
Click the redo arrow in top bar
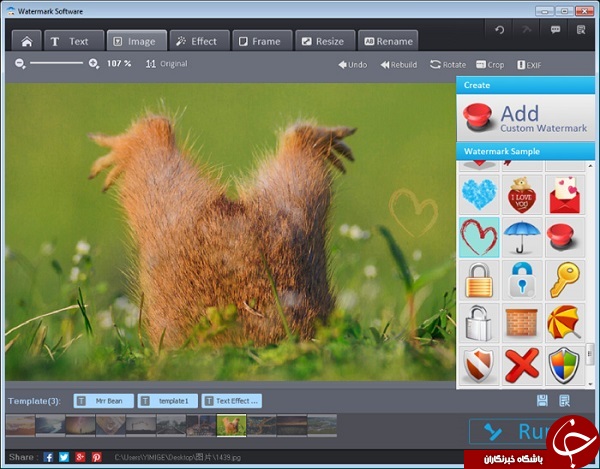(527, 30)
